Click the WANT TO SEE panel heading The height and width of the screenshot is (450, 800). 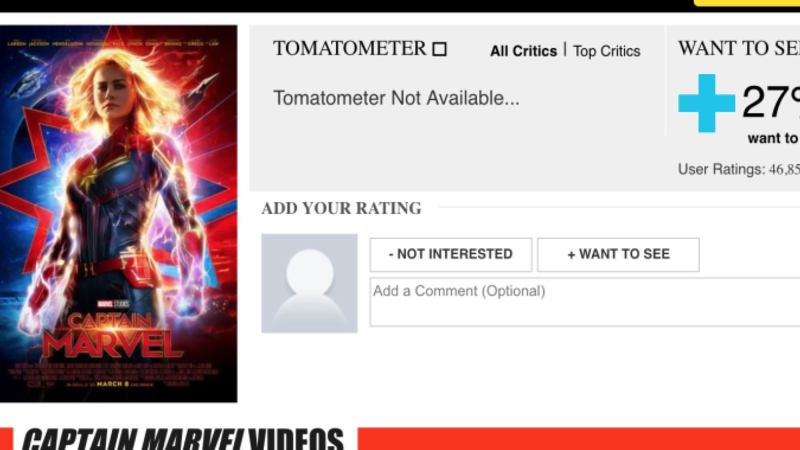(739, 48)
